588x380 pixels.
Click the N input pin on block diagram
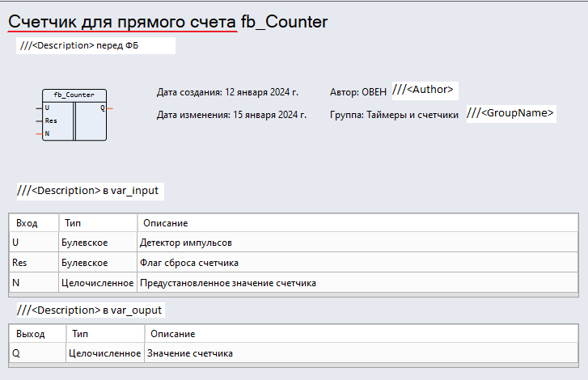pos(47,133)
